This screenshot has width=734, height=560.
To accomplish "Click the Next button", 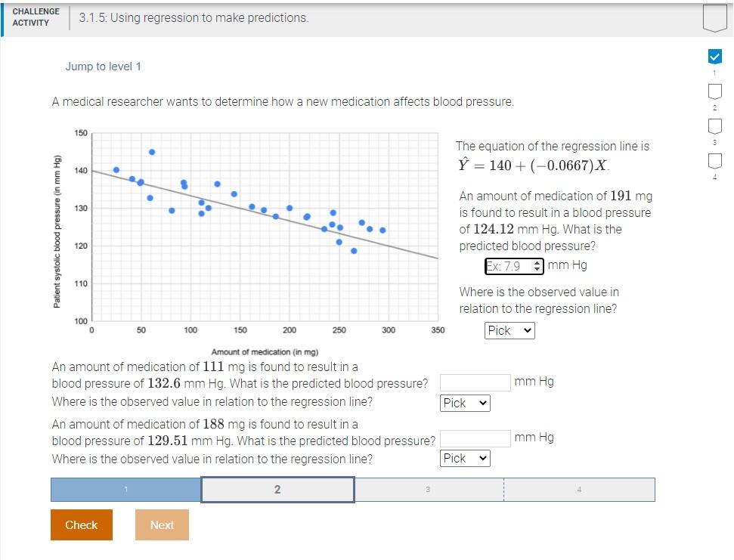I will tap(161, 524).
